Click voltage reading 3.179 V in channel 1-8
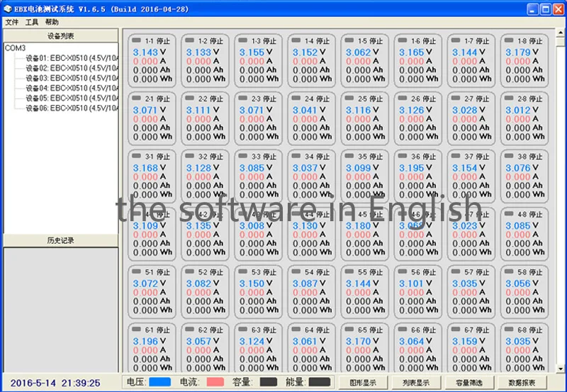Screen dimensions: 567x392 (x=522, y=52)
